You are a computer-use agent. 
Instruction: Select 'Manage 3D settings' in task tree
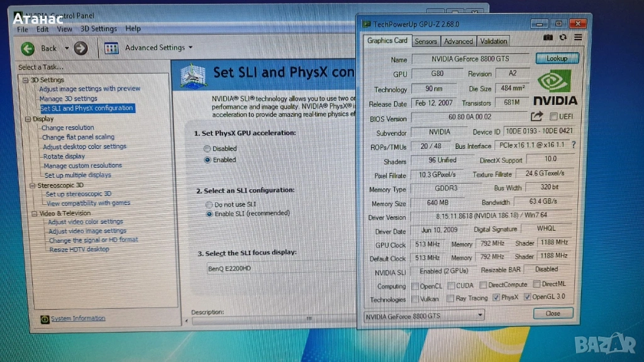coord(69,99)
